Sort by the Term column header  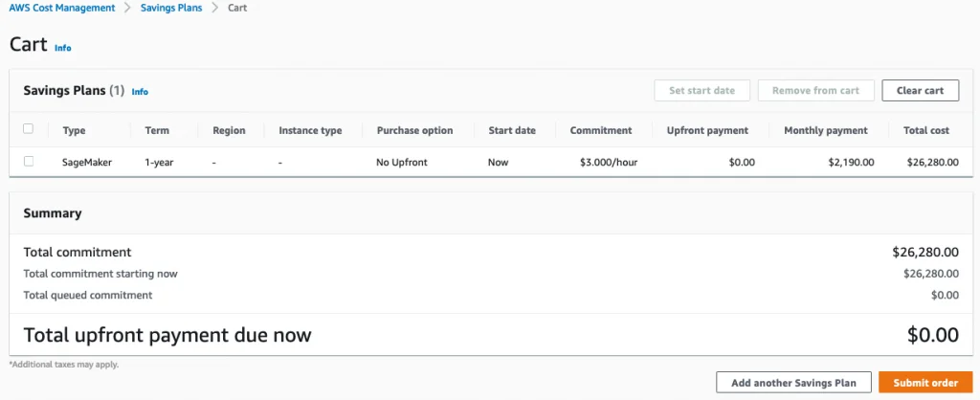[157, 131]
